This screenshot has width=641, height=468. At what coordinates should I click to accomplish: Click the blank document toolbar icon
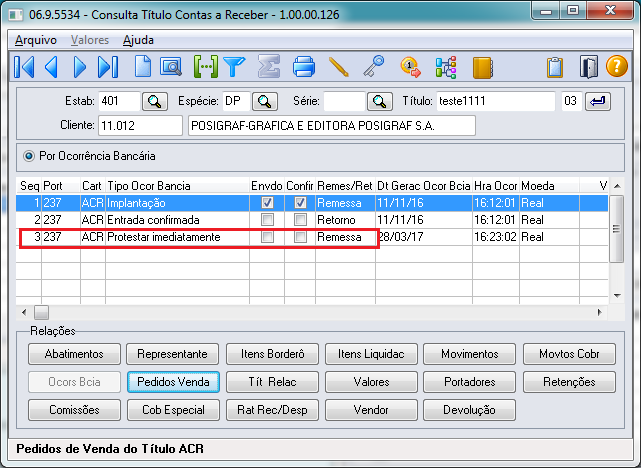143,66
